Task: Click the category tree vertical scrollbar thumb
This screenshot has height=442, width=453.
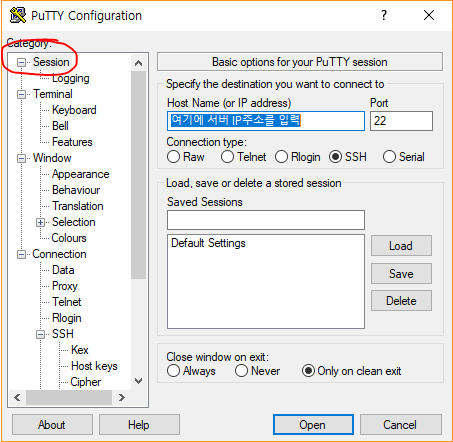Action: pyautogui.click(x=139, y=175)
